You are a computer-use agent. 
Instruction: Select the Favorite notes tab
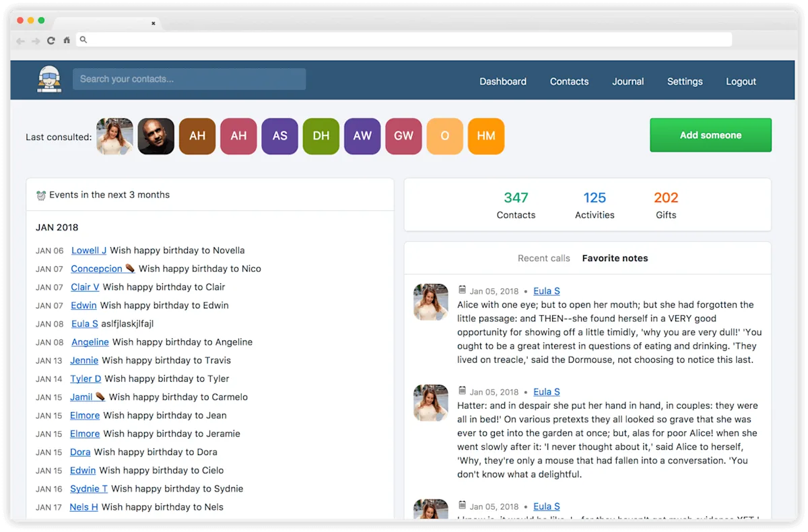(615, 259)
